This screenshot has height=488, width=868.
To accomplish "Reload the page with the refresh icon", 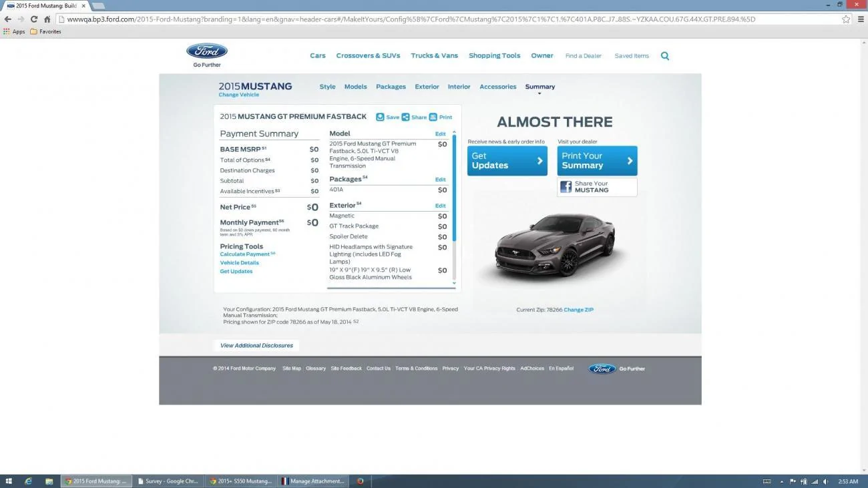I will [x=34, y=19].
